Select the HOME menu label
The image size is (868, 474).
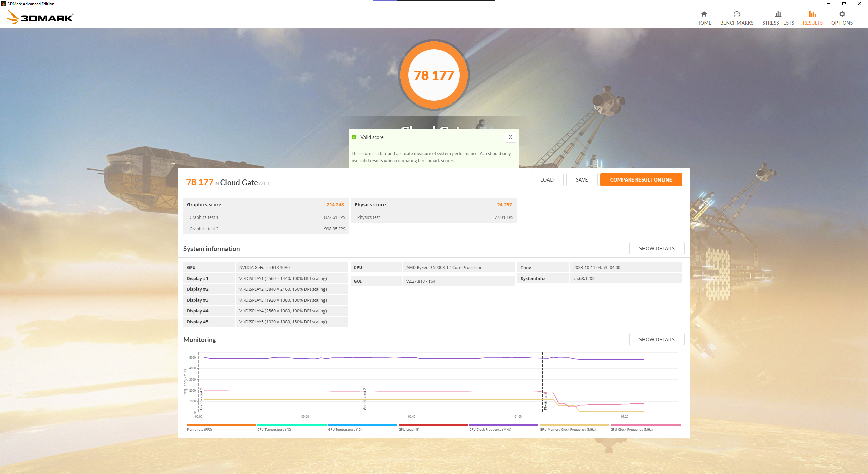[x=704, y=23]
